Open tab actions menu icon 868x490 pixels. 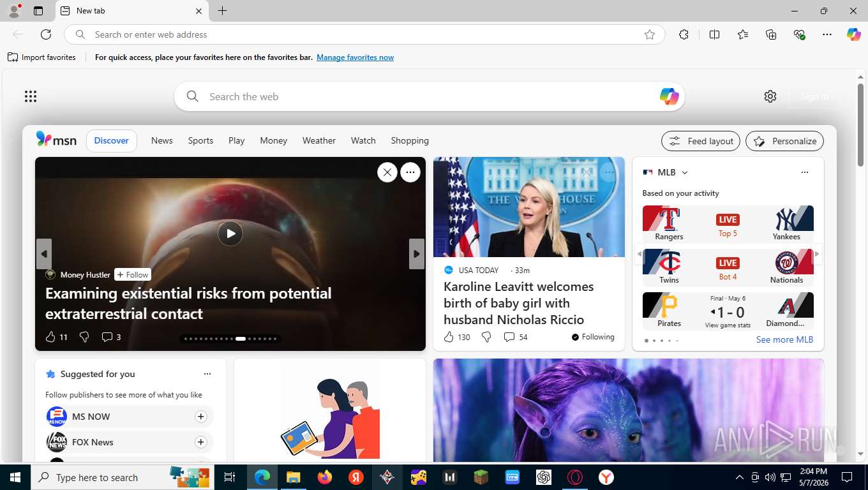38,11
